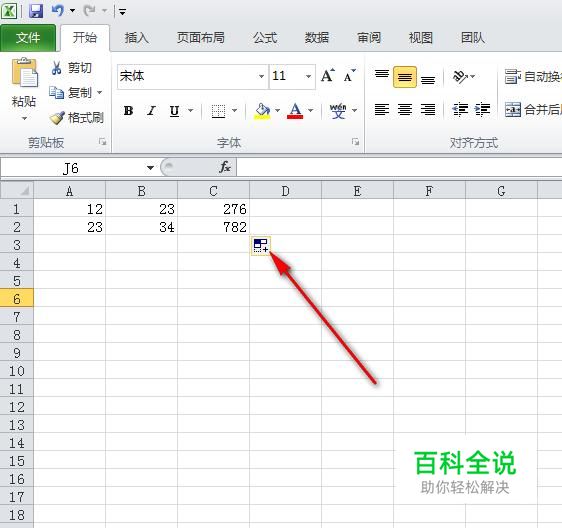Image resolution: width=562 pixels, height=528 pixels.
Task: Click 复制 to copy selection
Action: pyautogui.click(x=71, y=93)
